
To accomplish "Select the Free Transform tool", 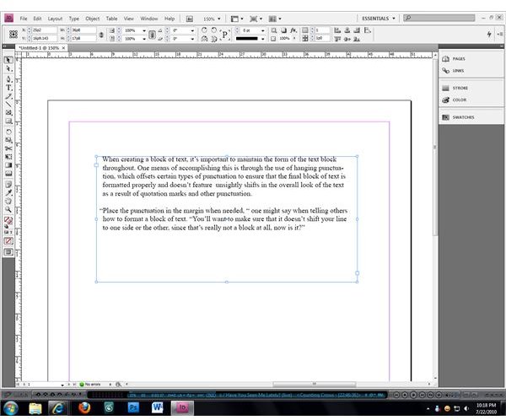I will (8, 157).
